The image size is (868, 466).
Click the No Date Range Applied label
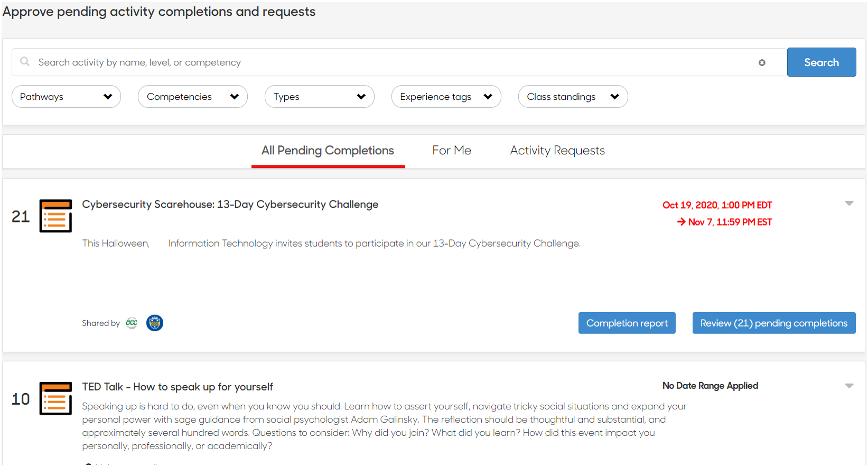click(710, 386)
